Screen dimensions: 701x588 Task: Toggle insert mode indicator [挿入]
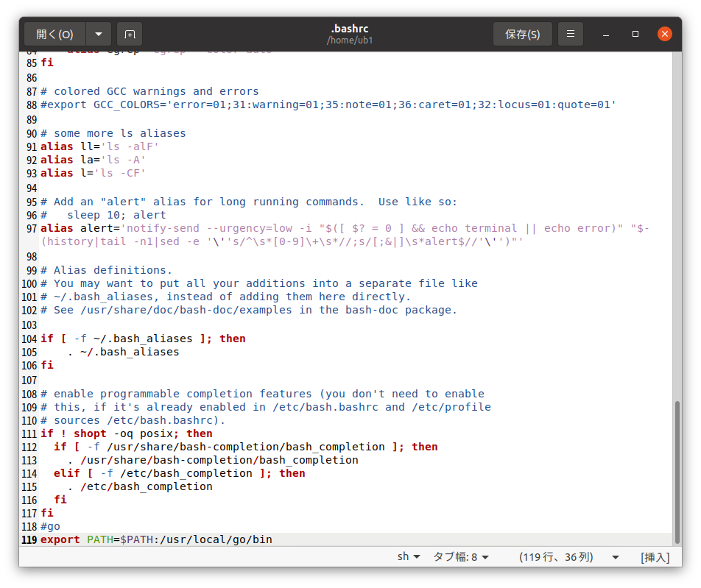[x=655, y=557]
